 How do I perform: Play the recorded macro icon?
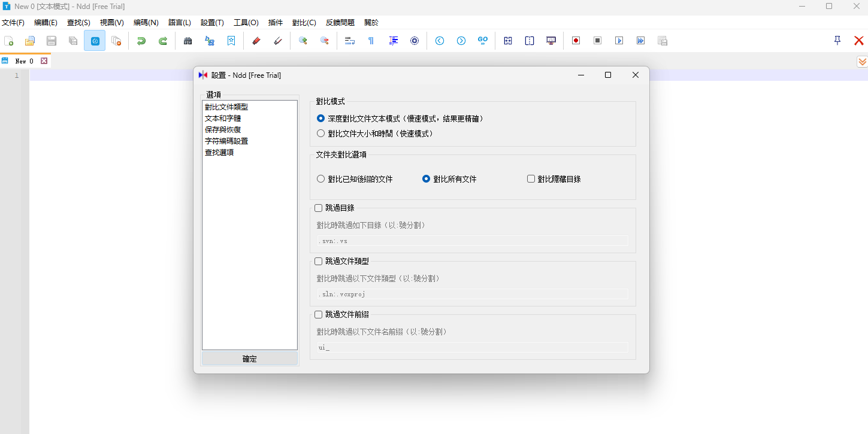click(x=619, y=41)
